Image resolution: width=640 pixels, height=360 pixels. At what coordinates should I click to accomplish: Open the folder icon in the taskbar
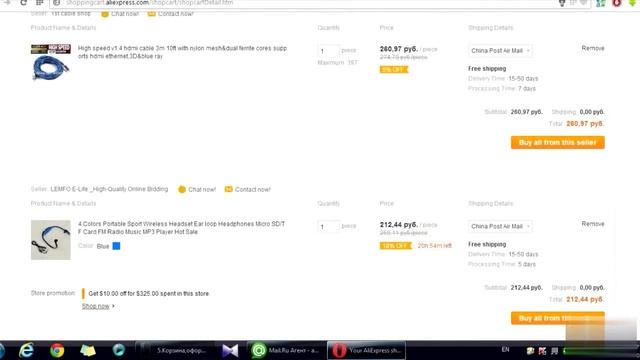pos(88,350)
